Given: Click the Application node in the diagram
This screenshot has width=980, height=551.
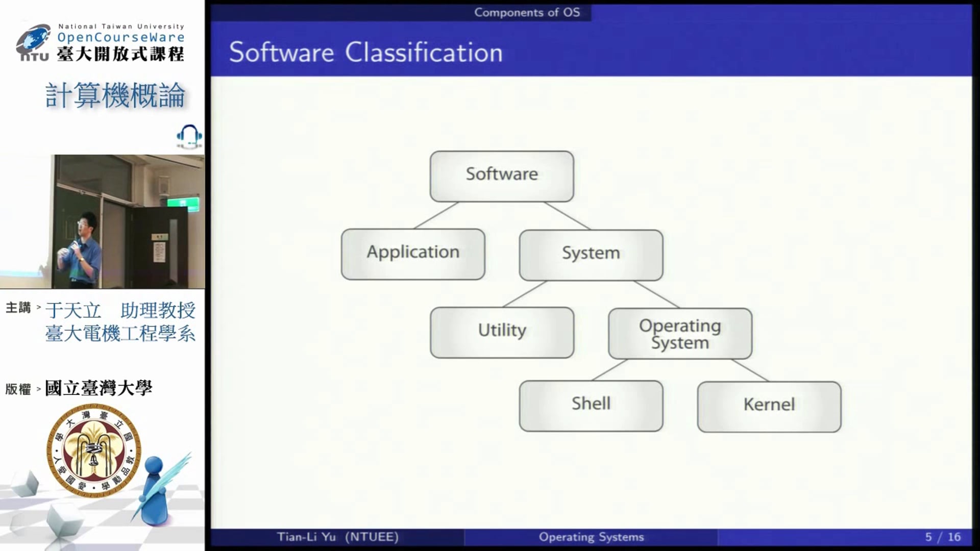Looking at the screenshot, I should click(413, 254).
